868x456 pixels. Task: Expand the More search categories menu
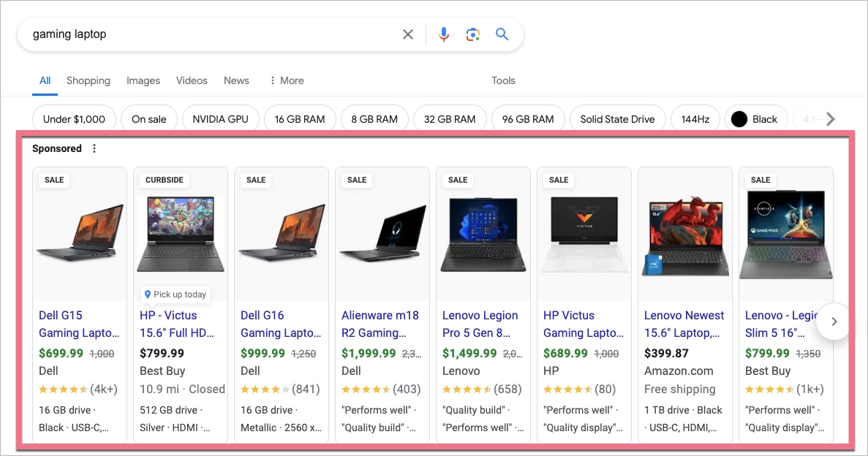tap(287, 80)
